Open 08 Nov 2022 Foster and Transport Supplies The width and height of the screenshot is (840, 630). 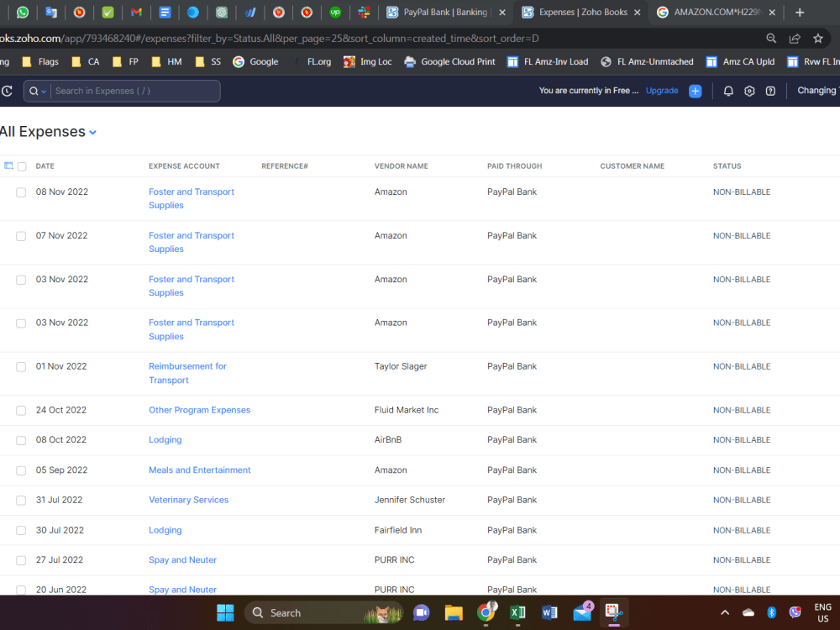tap(192, 198)
